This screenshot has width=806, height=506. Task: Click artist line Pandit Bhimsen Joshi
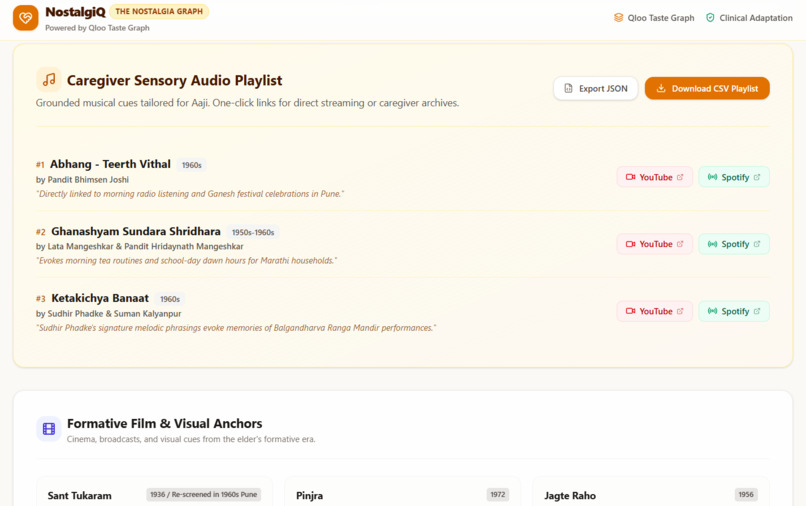click(x=82, y=179)
